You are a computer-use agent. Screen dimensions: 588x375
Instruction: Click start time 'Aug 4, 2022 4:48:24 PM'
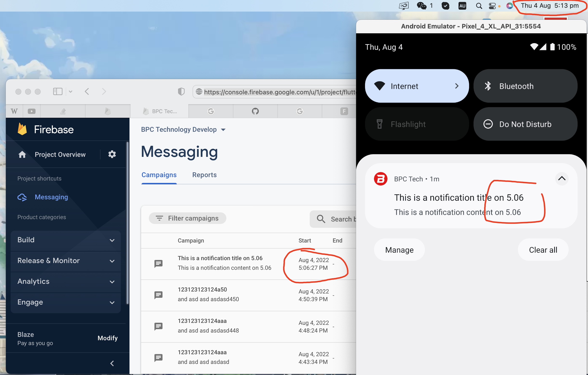click(x=314, y=327)
